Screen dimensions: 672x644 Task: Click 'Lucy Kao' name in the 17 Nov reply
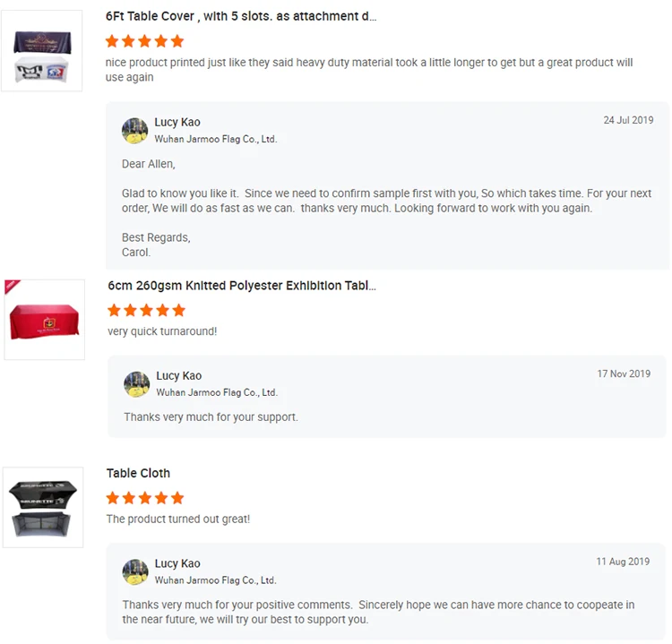(179, 375)
